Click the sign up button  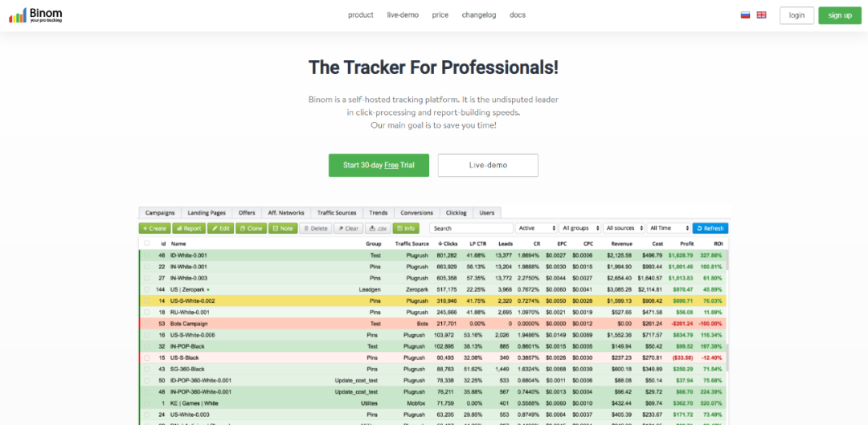(840, 15)
